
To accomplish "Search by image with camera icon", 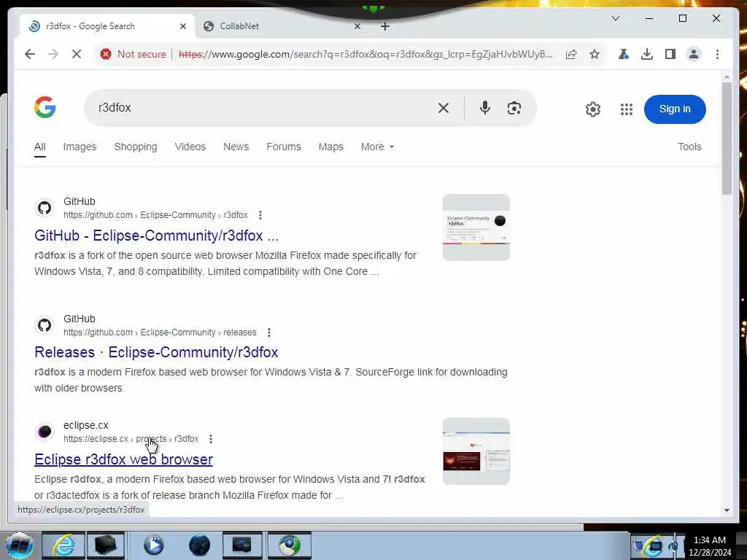I will pos(514,108).
